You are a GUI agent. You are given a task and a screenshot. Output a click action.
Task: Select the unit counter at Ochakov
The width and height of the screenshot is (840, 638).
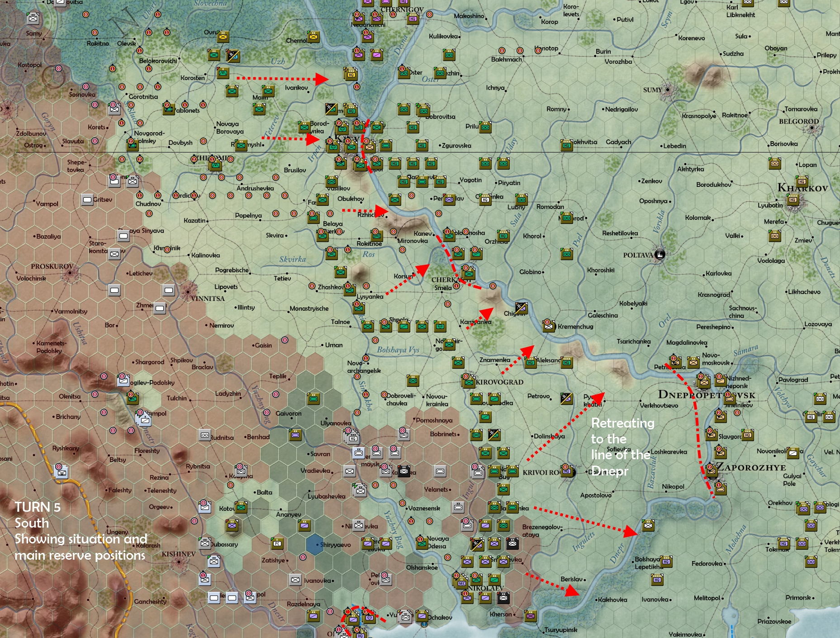click(x=422, y=615)
